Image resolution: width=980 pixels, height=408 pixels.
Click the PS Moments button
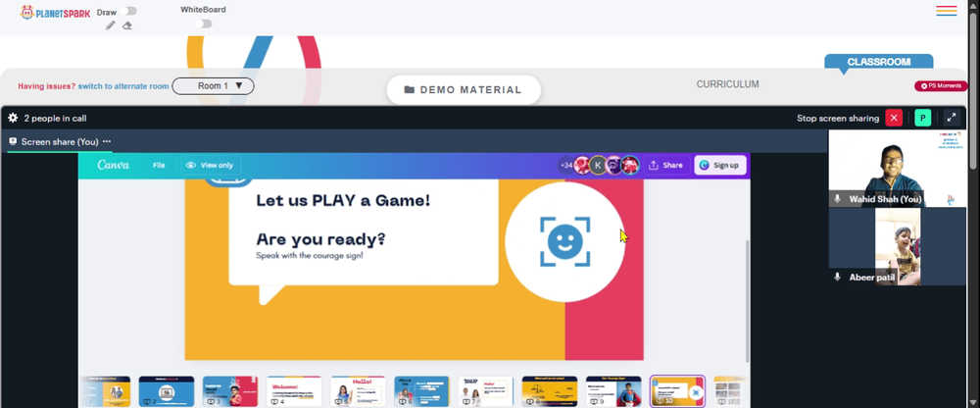[941, 85]
